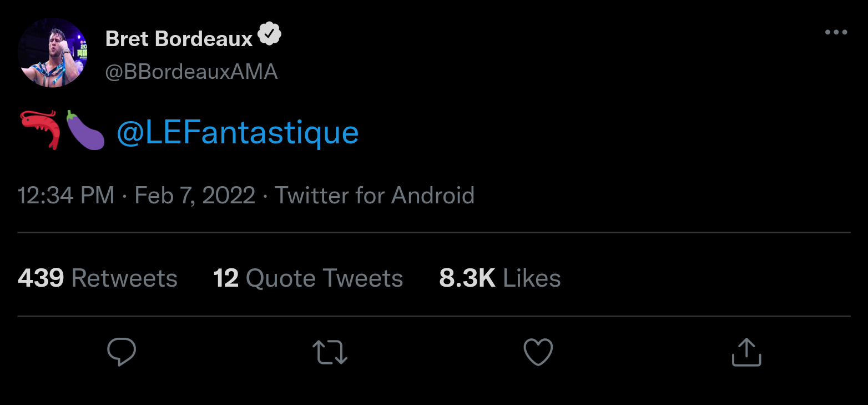Click the purple eggplant emoji
The width and height of the screenshot is (868, 405).
pos(85,131)
